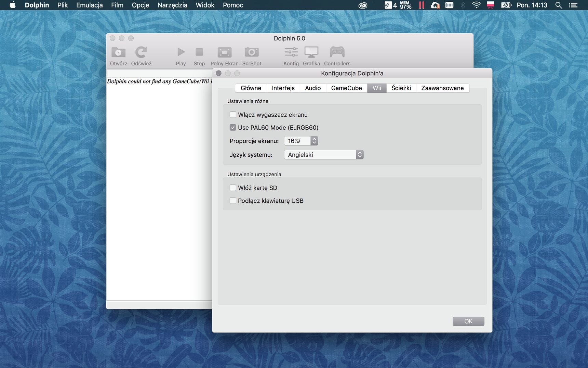Uncheck Use PAL60 Mode (EuRGB60)
The height and width of the screenshot is (368, 588).
click(233, 127)
